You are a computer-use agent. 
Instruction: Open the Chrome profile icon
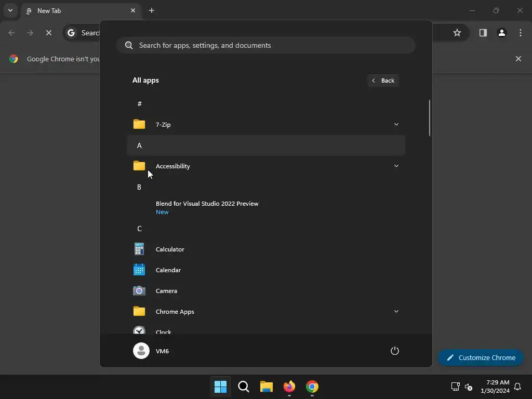coord(502,33)
